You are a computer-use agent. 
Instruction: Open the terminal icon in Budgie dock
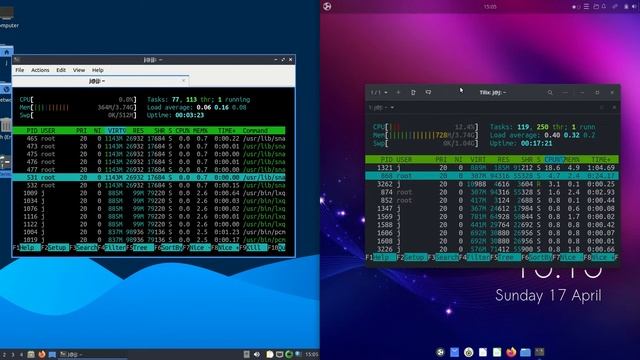click(x=540, y=352)
